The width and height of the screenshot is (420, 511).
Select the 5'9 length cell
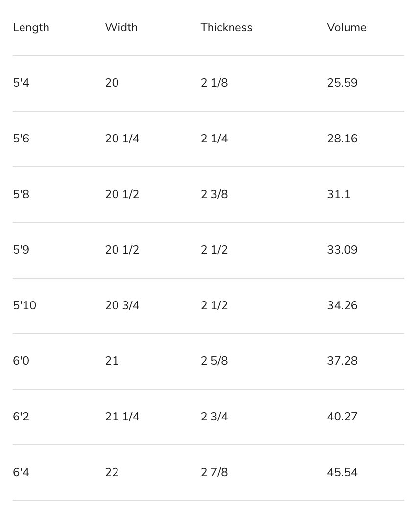[21, 250]
